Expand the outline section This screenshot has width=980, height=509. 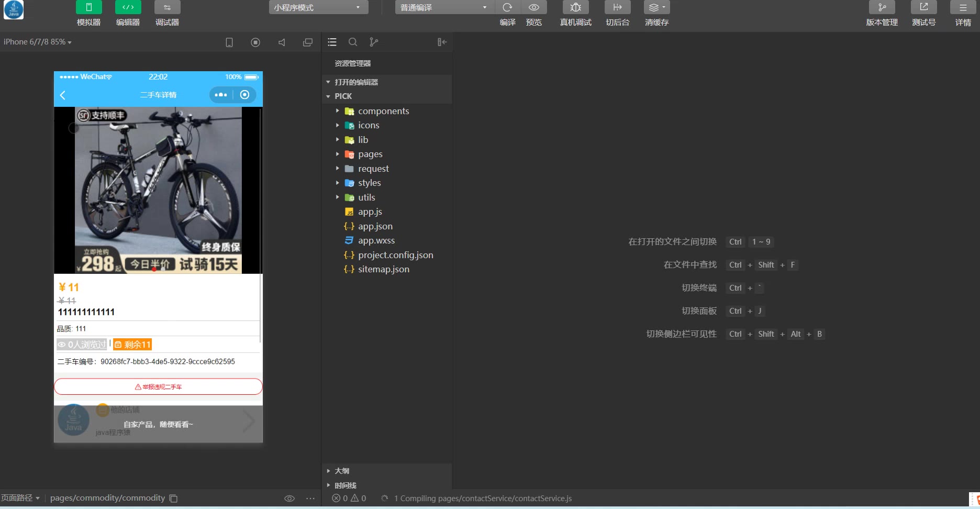point(387,471)
